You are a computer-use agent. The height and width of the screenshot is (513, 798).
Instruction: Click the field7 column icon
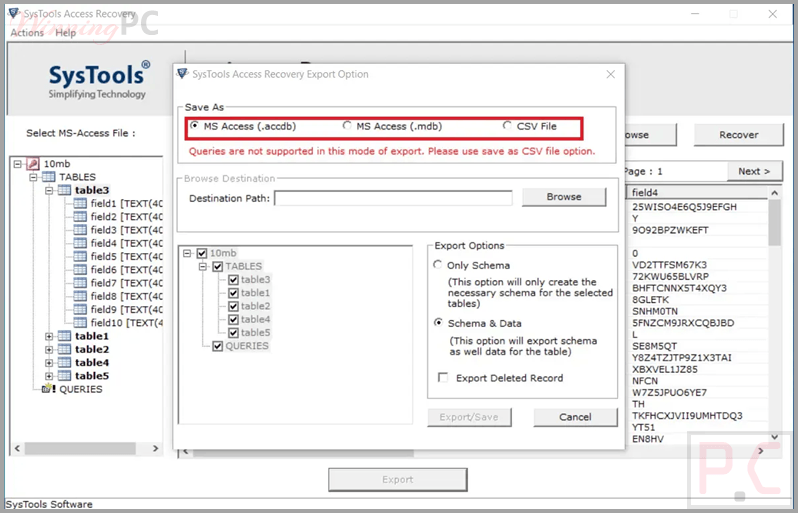80,282
